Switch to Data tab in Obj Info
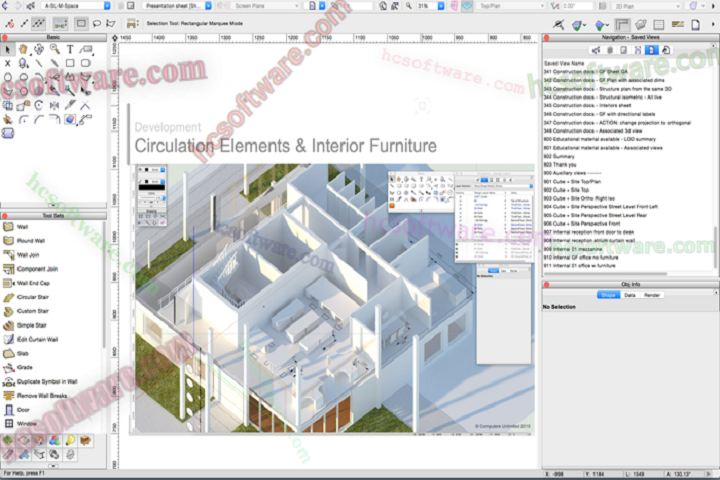The height and width of the screenshot is (480, 720). click(630, 295)
